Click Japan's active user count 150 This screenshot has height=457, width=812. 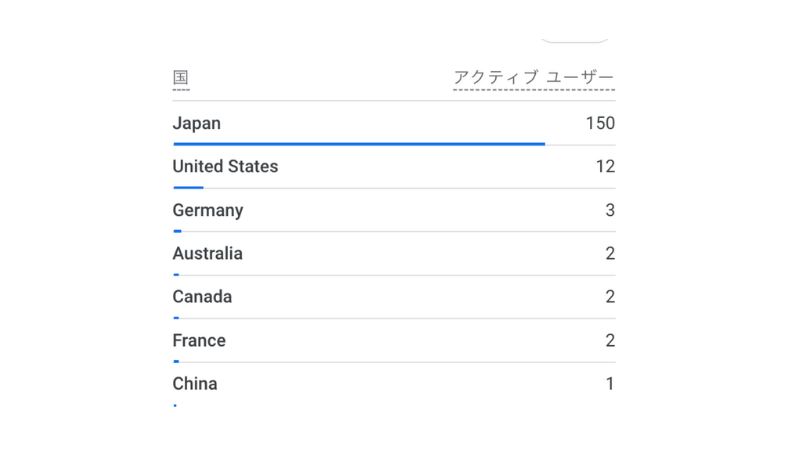pyautogui.click(x=600, y=123)
